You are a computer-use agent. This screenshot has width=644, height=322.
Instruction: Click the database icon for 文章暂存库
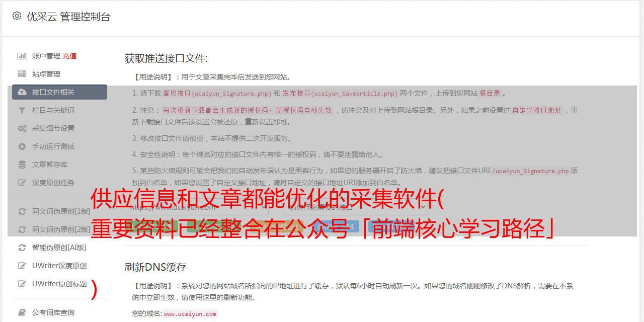coord(22,165)
